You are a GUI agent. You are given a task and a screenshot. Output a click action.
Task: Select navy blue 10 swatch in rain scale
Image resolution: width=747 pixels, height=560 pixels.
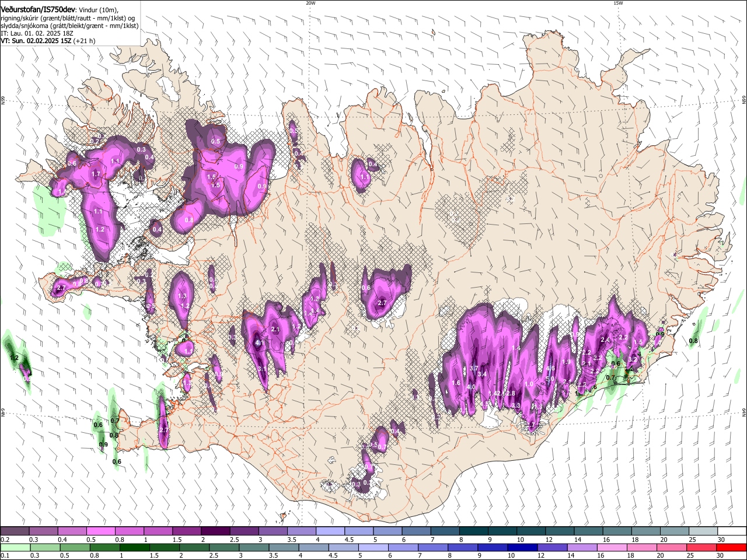click(522, 547)
